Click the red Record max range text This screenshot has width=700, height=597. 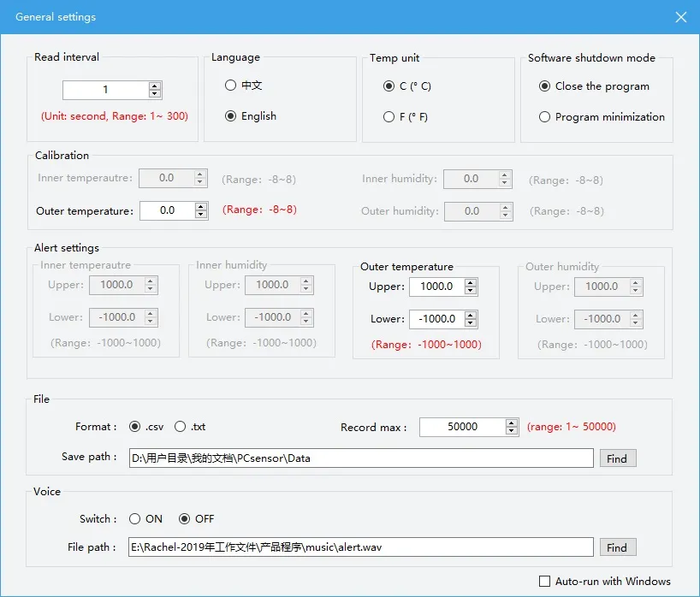[572, 427]
